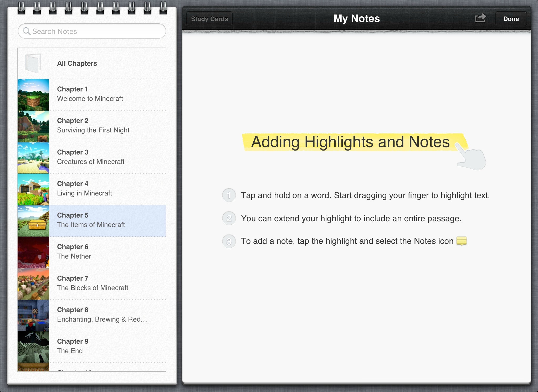Click the yellow Notes icon in step 3
The width and height of the screenshot is (538, 392).
462,241
